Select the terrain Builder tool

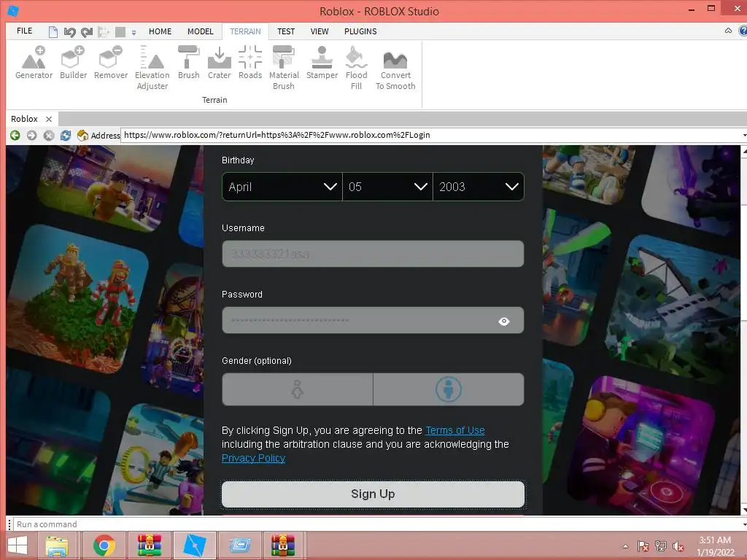[74, 63]
